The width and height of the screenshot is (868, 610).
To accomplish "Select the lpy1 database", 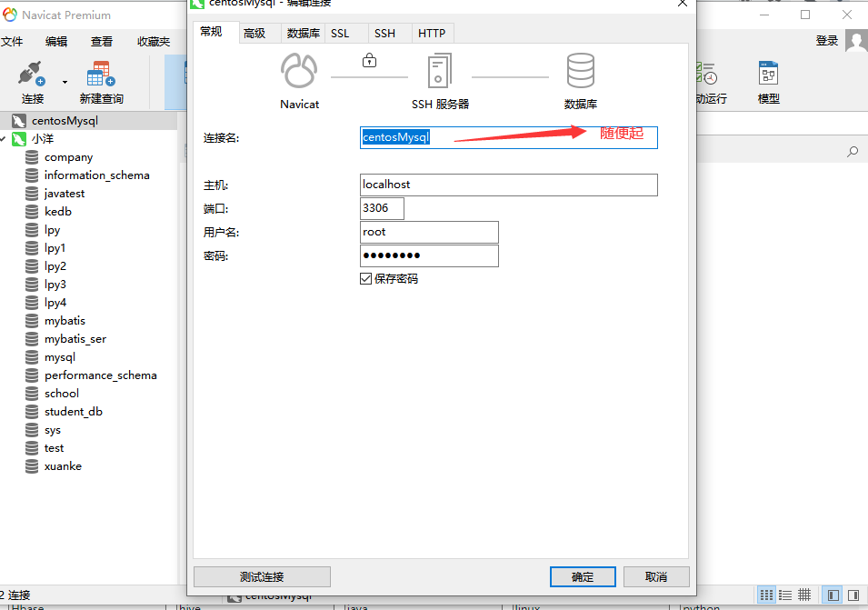I will (x=55, y=248).
